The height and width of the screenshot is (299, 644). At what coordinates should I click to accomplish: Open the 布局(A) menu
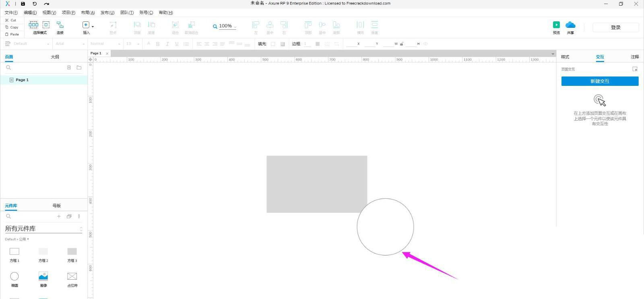click(88, 12)
